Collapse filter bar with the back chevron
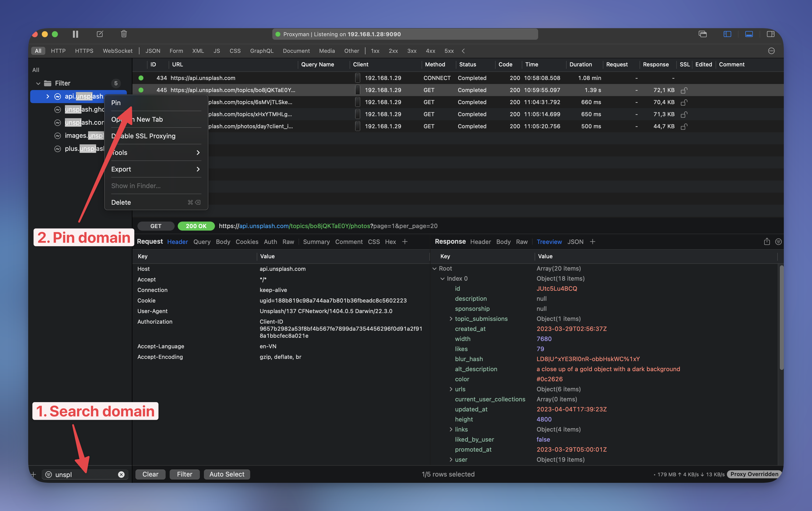This screenshot has height=511, width=812. click(x=463, y=51)
